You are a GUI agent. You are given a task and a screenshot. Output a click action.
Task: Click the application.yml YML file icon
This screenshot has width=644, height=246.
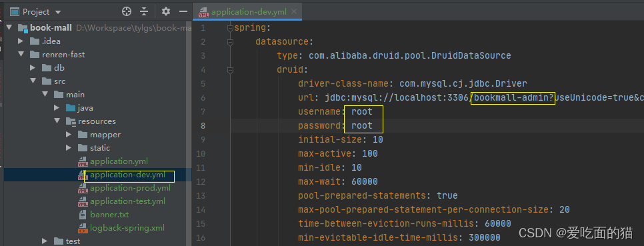[83, 161]
